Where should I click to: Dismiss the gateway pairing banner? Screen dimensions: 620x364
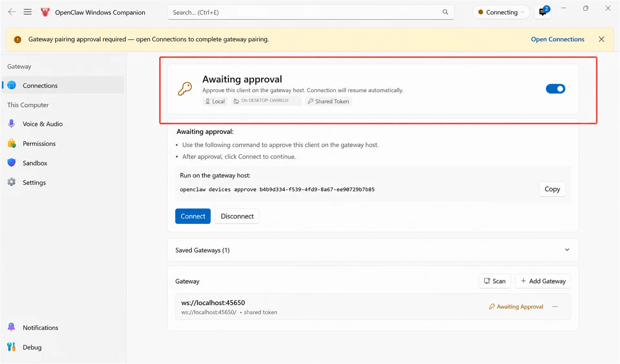click(x=601, y=39)
